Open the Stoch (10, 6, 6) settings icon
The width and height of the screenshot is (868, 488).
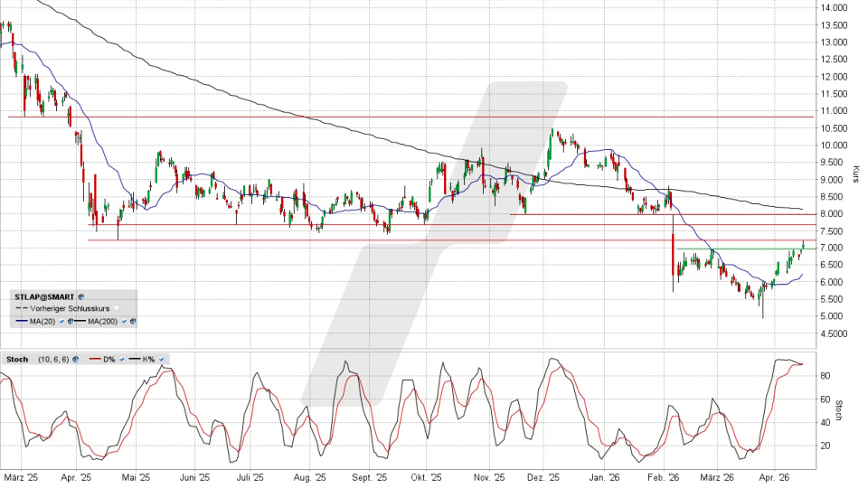click(75, 359)
